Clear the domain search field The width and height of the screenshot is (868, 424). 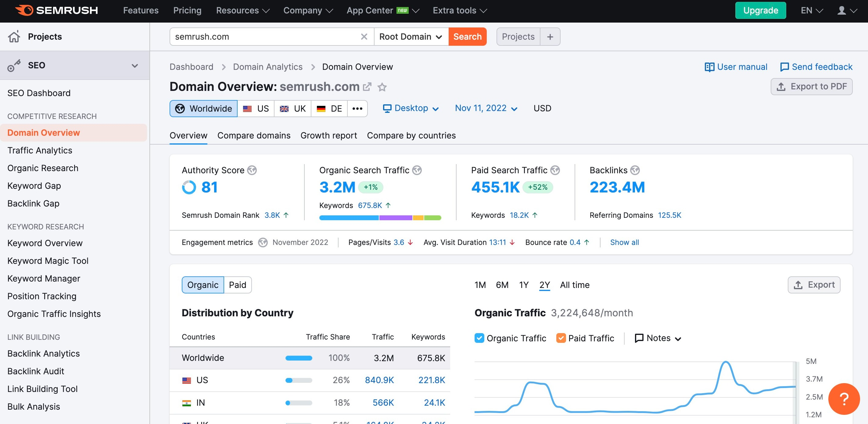[x=364, y=36]
